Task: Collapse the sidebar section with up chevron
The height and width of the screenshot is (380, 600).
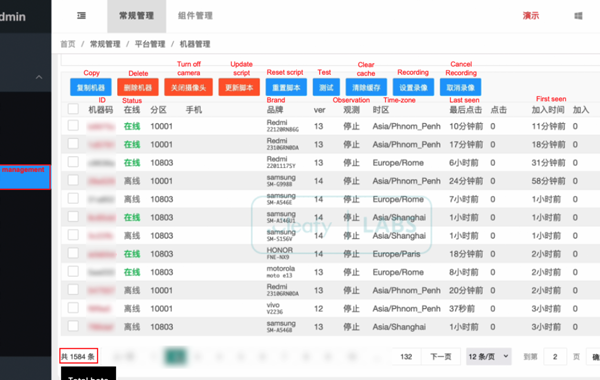Action: (39, 77)
